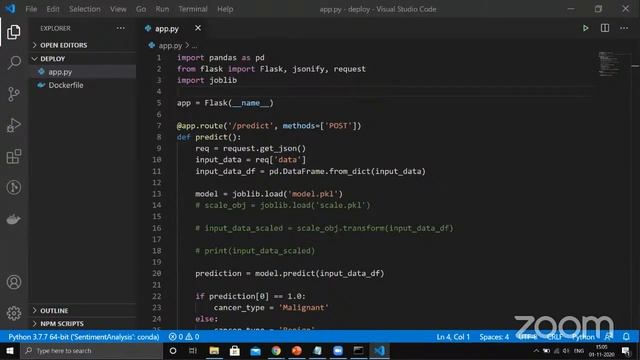Image resolution: width=640 pixels, height=360 pixels.
Task: Select the app.py editor tab
Action: coord(167,29)
